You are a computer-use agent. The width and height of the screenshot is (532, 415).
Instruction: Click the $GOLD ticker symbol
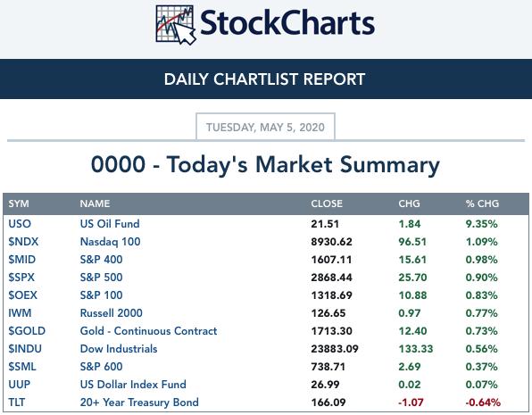pyautogui.click(x=27, y=331)
